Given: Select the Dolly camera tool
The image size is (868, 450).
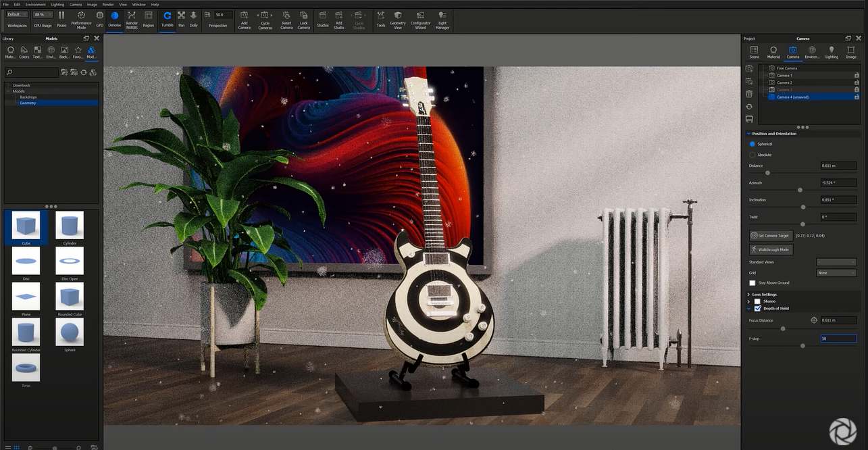Looking at the screenshot, I should [194, 20].
